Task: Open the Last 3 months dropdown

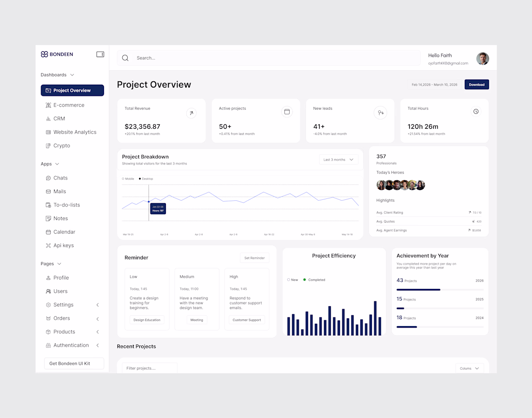Action: (338, 160)
